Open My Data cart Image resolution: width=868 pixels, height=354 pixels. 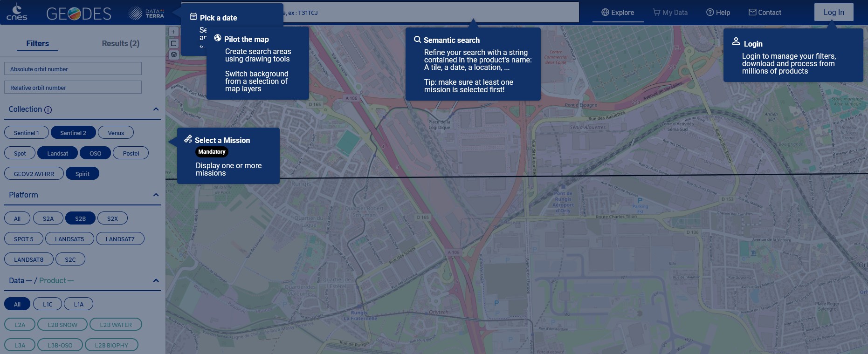tap(670, 13)
